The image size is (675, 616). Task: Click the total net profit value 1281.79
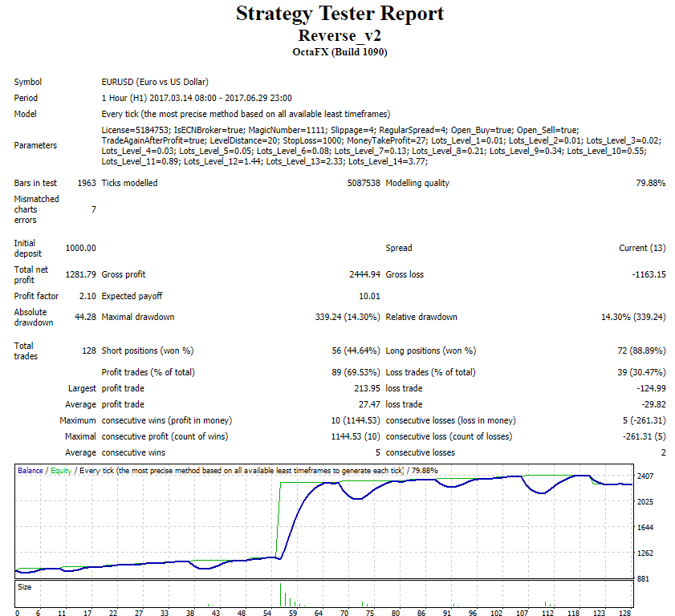coord(80,274)
